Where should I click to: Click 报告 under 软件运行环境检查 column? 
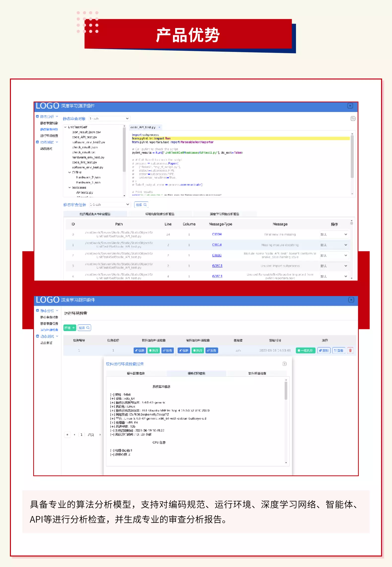tap(167, 350)
